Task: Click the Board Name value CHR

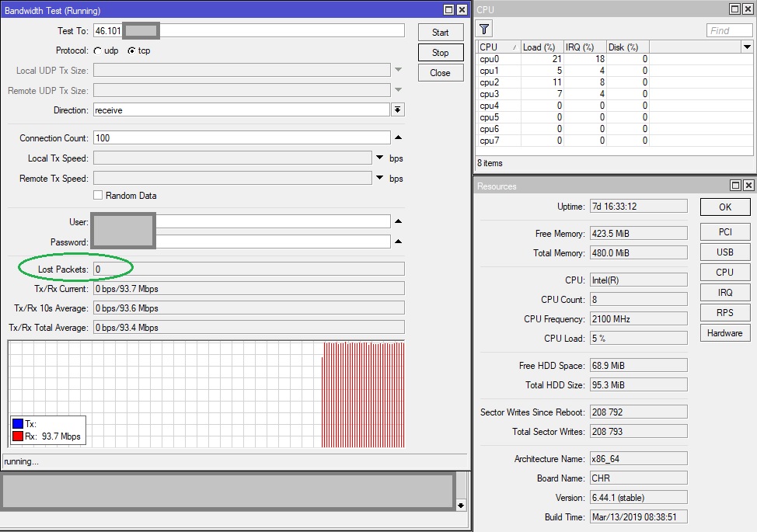Action: (639, 478)
